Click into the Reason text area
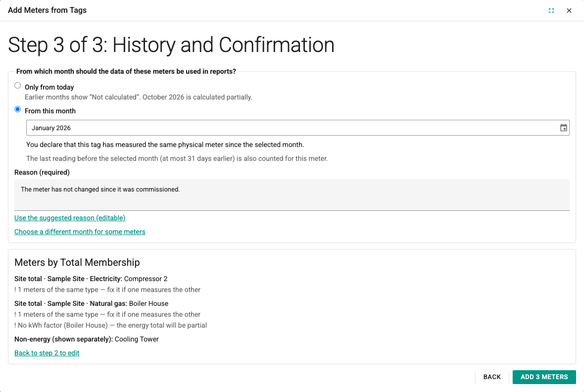 tap(292, 195)
